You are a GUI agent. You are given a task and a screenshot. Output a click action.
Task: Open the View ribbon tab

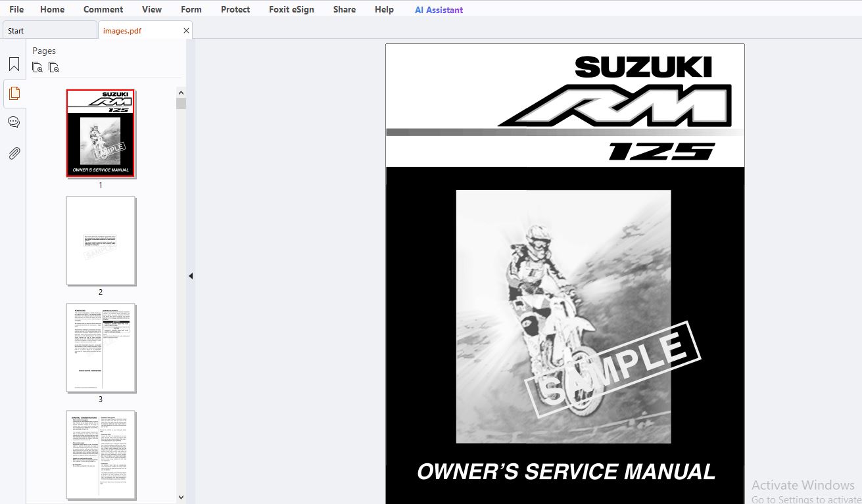point(152,9)
